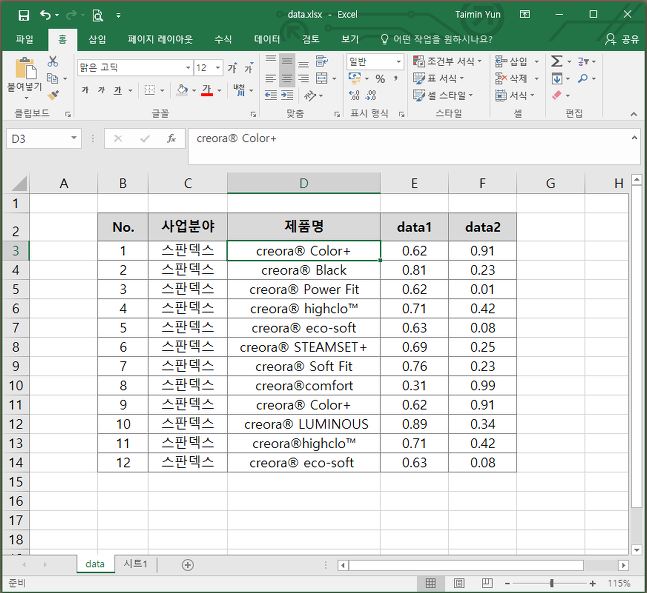Decrease font size with the small 가 icon
This screenshot has height=593, width=647.
pyautogui.click(x=248, y=68)
